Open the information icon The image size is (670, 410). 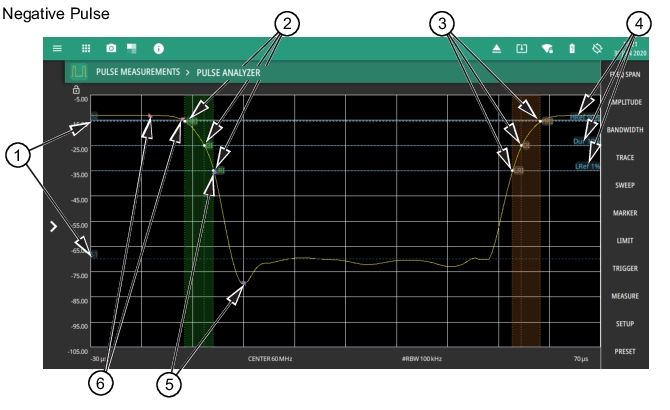[x=159, y=49]
